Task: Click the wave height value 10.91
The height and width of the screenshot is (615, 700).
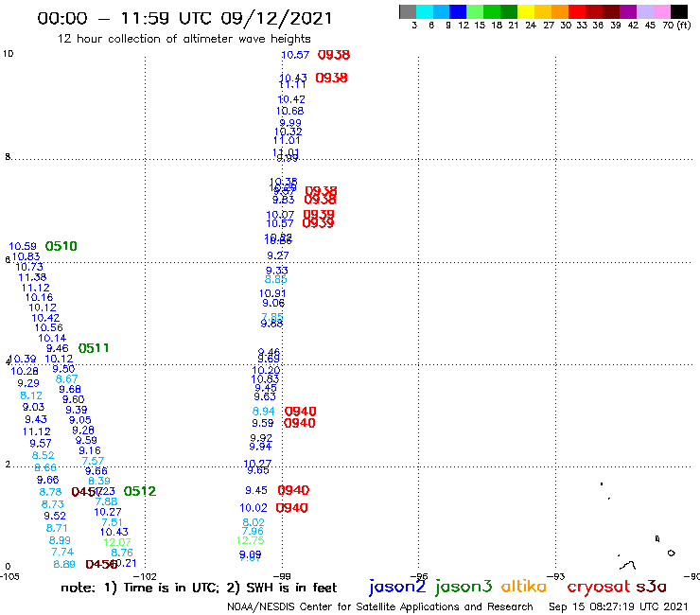Action: (272, 293)
